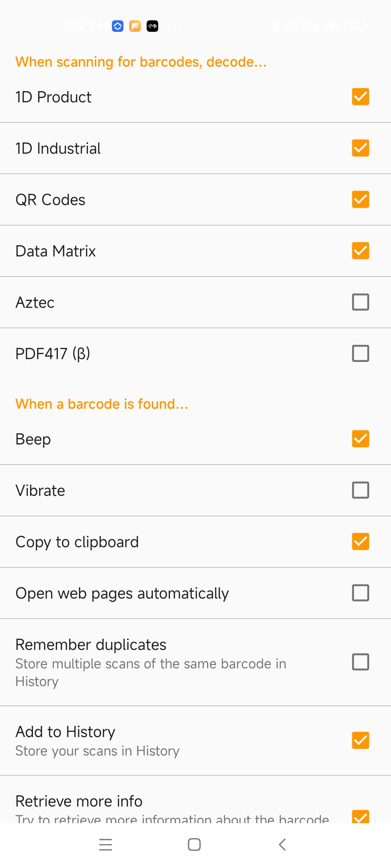
Task: Check the PDF417 (β) checkbox
Action: tap(360, 353)
